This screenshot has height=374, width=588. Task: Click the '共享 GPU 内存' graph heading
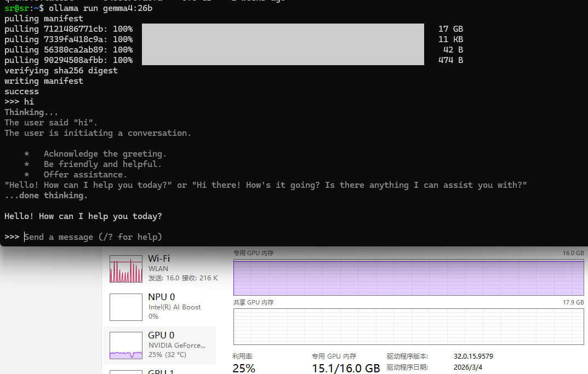[x=253, y=302]
